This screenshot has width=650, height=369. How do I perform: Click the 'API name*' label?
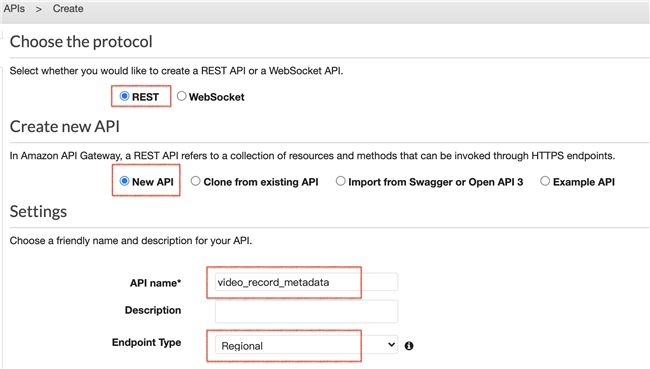coord(155,283)
